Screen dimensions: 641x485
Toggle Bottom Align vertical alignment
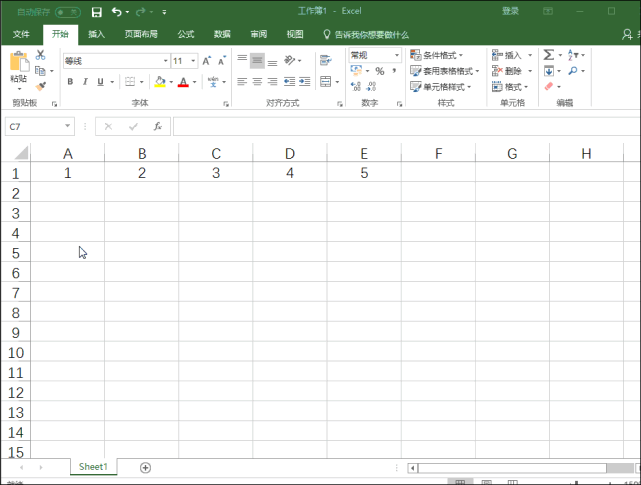coord(272,61)
